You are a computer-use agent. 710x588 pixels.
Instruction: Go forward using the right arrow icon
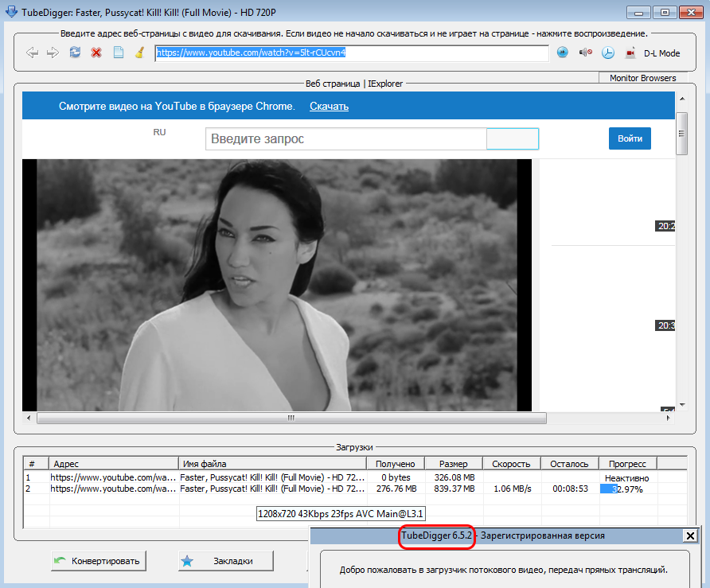click(x=53, y=53)
